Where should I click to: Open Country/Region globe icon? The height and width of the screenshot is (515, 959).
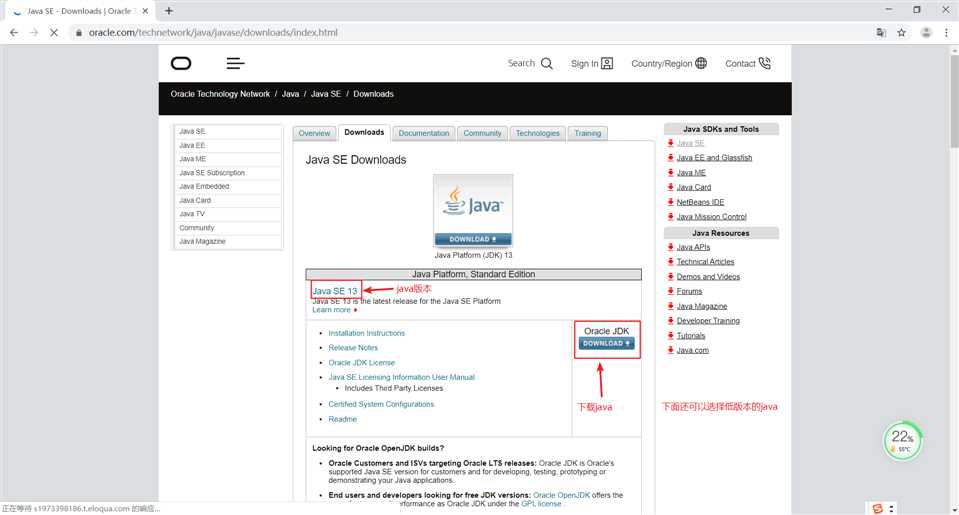pos(701,63)
